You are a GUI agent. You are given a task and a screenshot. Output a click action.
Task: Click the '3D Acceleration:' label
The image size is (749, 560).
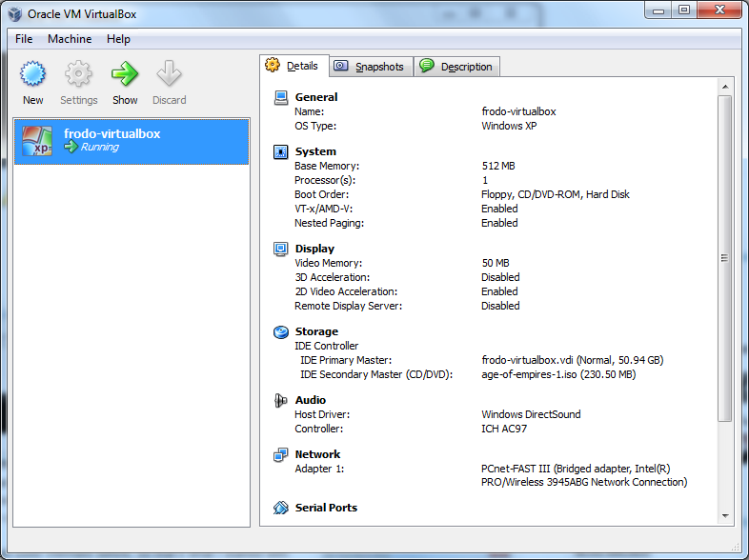332,277
